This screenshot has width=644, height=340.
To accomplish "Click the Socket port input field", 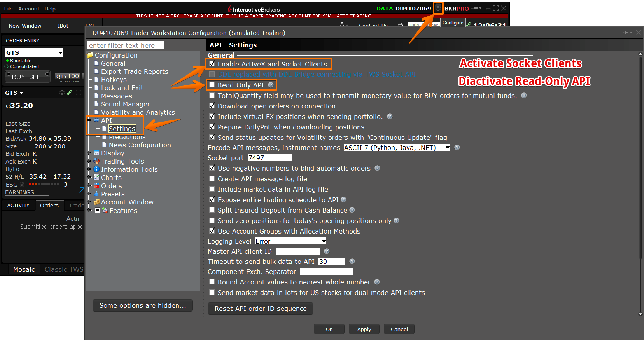I will (x=269, y=157).
